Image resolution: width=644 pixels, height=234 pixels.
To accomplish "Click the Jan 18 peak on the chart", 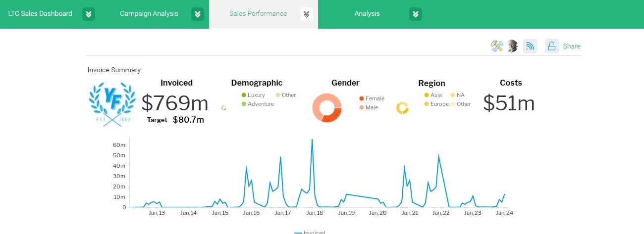I will click(312, 140).
